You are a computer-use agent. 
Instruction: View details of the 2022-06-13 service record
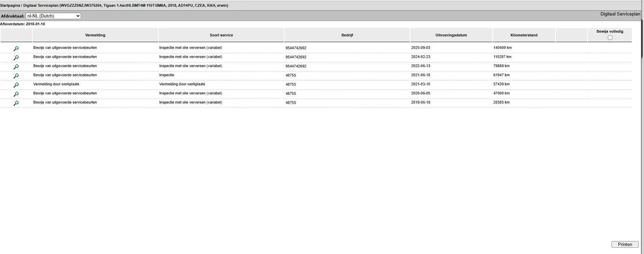click(16, 67)
